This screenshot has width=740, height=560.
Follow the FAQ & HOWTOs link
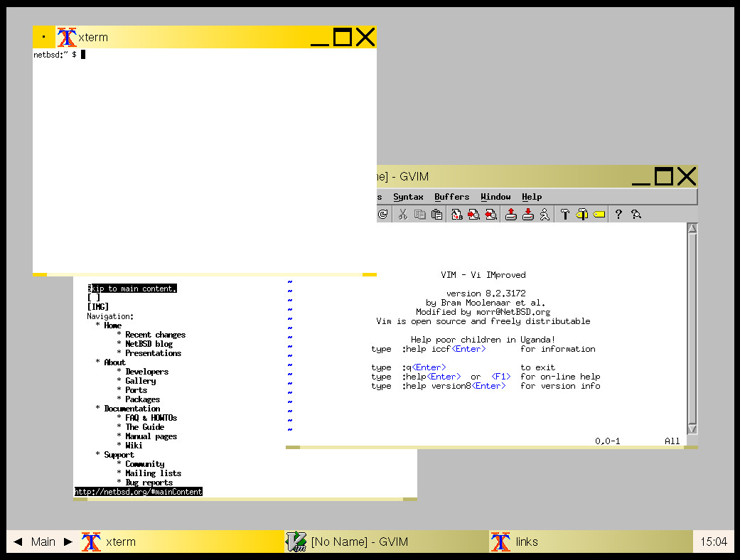(151, 418)
